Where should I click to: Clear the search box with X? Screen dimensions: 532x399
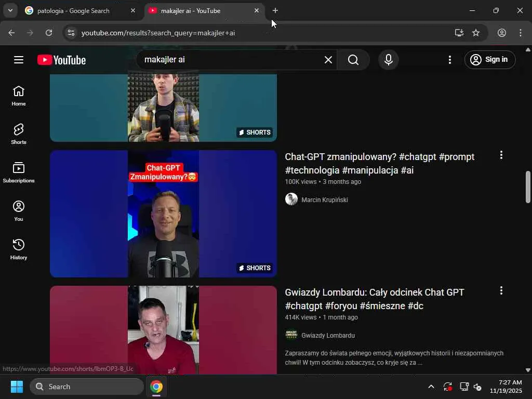(x=328, y=60)
